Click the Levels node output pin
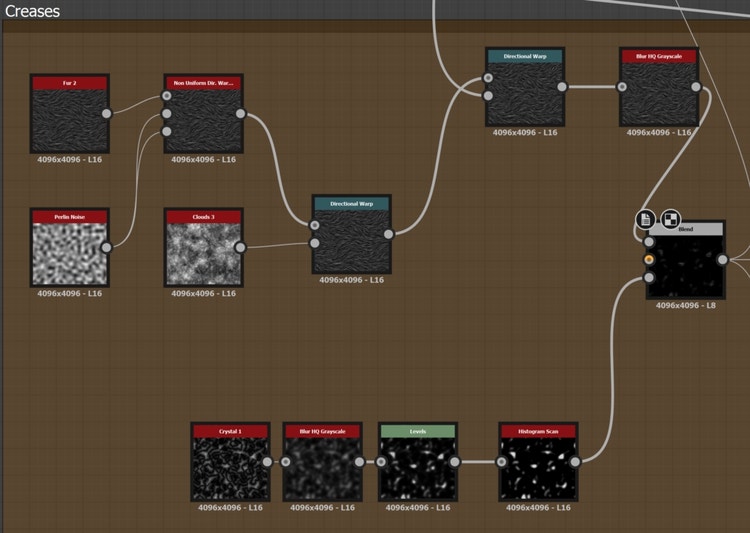The image size is (750, 533). point(455,462)
